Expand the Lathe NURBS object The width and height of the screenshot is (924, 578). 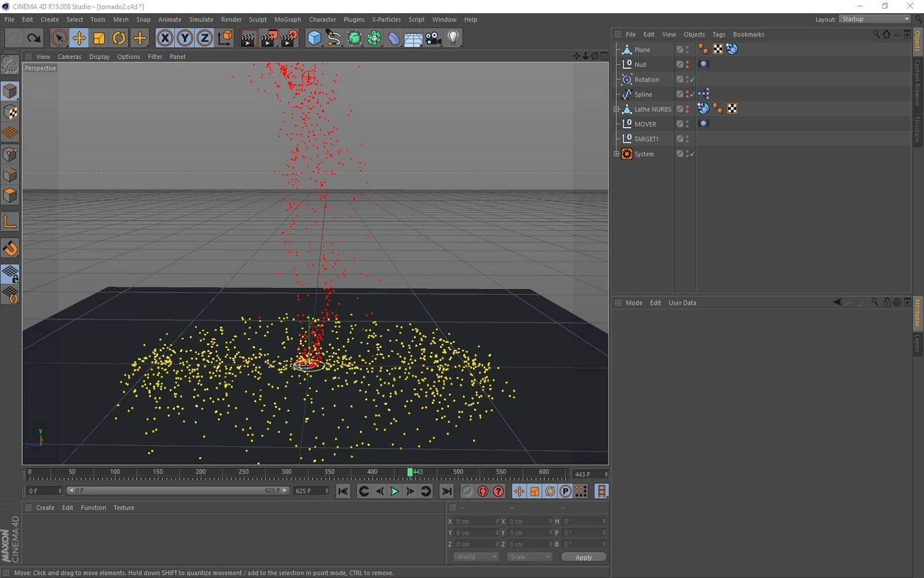616,109
